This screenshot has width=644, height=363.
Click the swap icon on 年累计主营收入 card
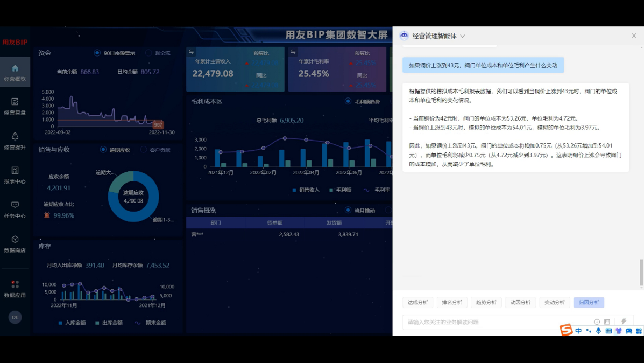point(191,52)
